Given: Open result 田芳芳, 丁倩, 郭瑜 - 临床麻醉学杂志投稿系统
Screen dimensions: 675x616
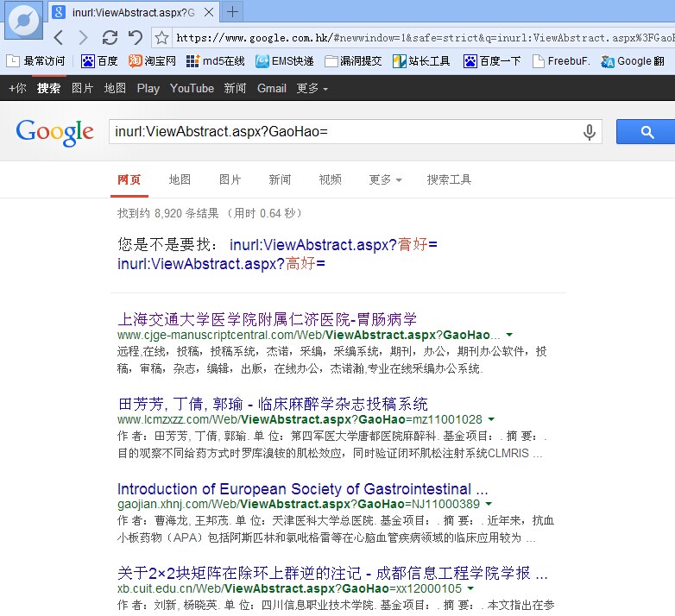Looking at the screenshot, I should 273,404.
